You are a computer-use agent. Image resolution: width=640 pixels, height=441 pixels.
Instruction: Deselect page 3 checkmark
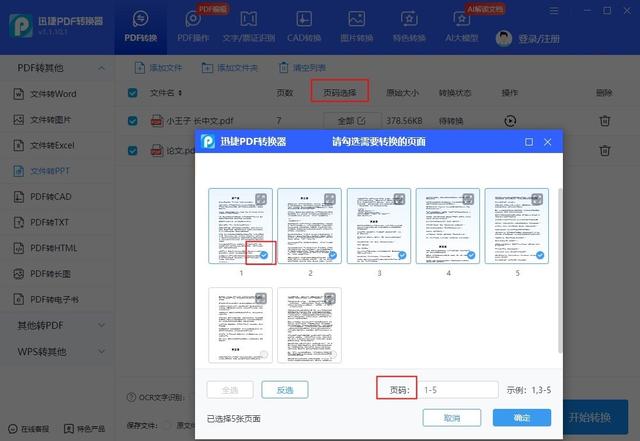pyautogui.click(x=402, y=255)
